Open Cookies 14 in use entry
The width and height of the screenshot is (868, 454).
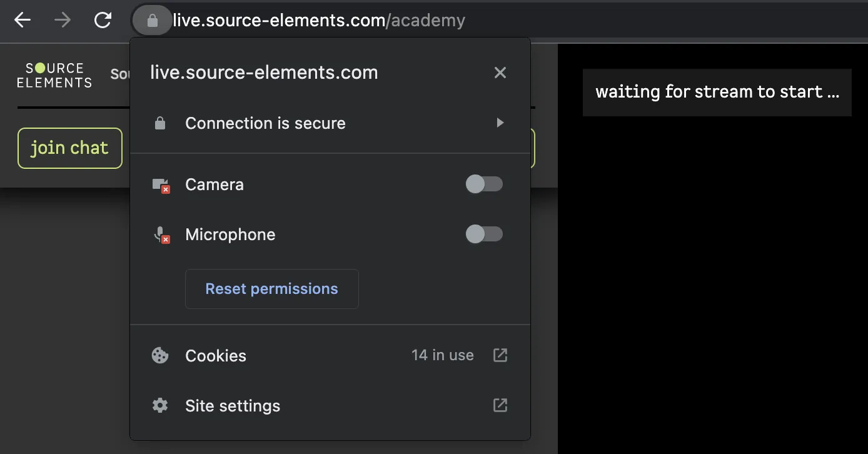[330, 356]
